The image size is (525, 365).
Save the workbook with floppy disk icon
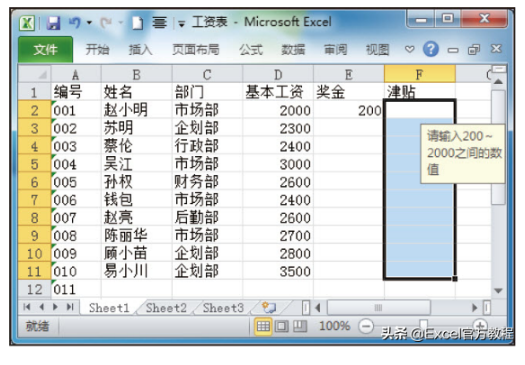[53, 23]
